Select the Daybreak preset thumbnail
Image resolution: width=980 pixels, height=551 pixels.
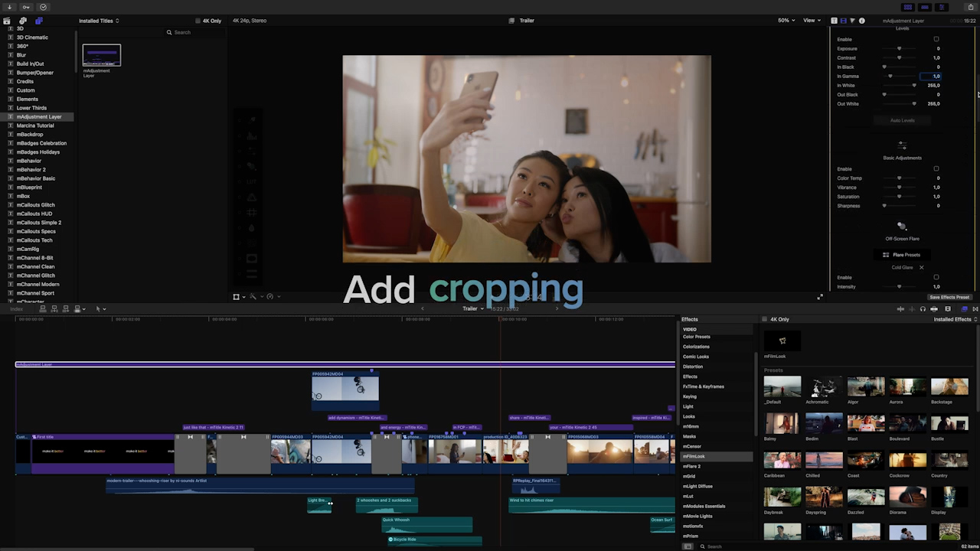tap(782, 497)
